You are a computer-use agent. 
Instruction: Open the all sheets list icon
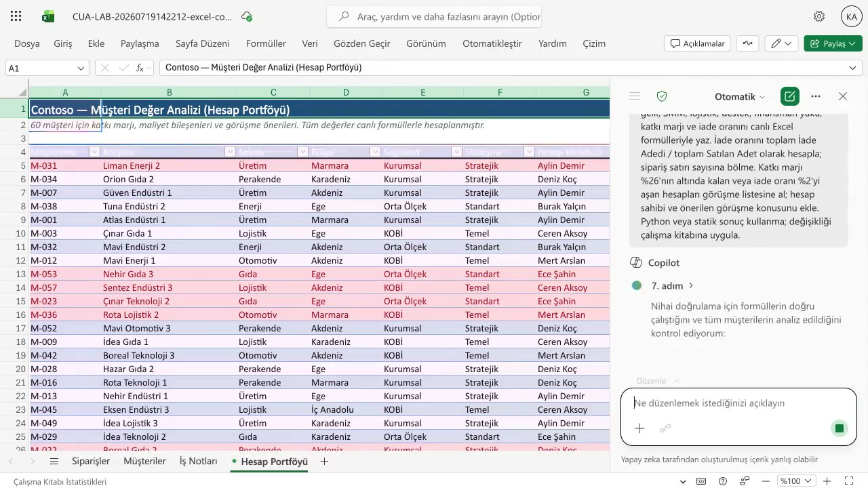tap(54, 462)
